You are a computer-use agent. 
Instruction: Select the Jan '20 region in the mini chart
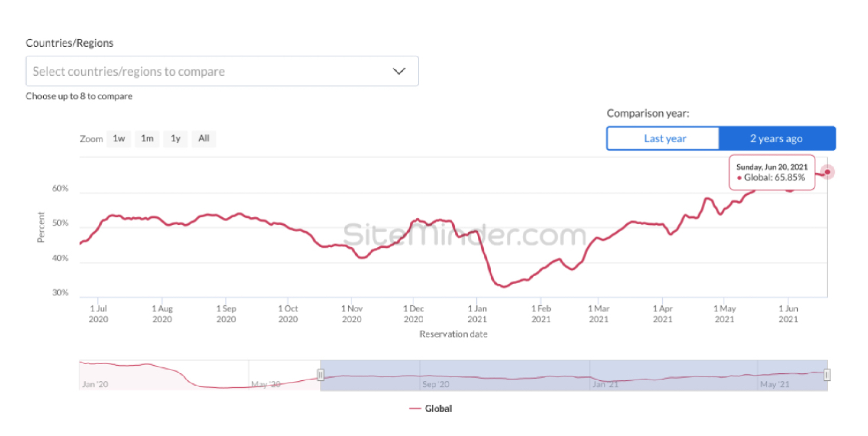(x=95, y=384)
